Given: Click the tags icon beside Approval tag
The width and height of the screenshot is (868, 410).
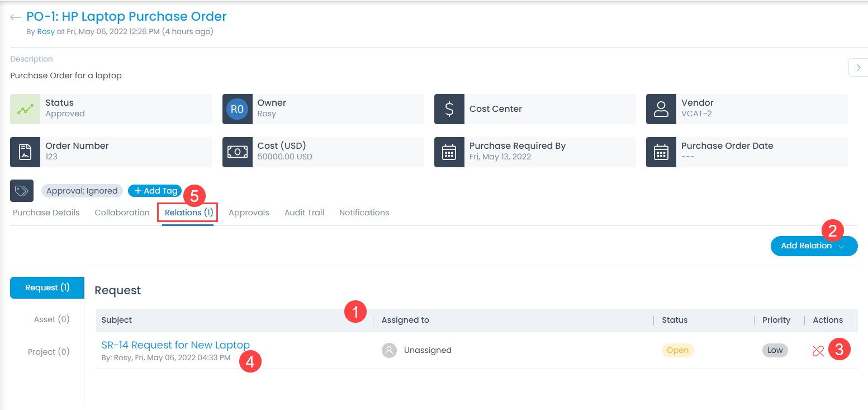Looking at the screenshot, I should [x=21, y=190].
